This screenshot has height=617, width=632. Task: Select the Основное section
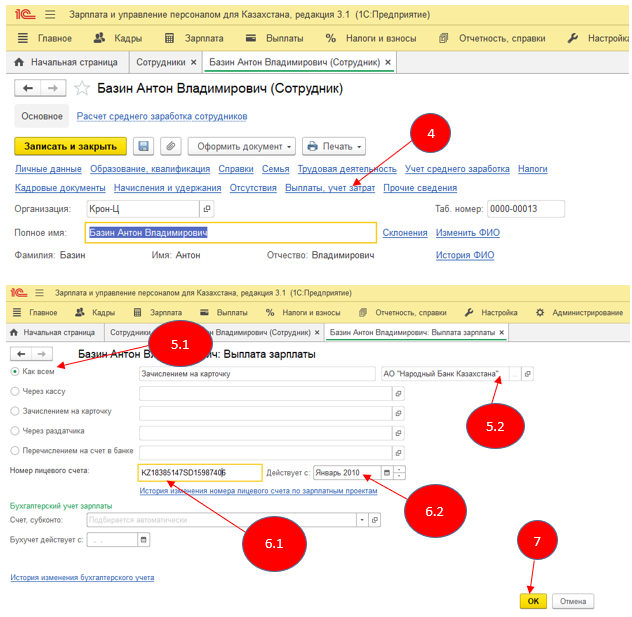(42, 116)
